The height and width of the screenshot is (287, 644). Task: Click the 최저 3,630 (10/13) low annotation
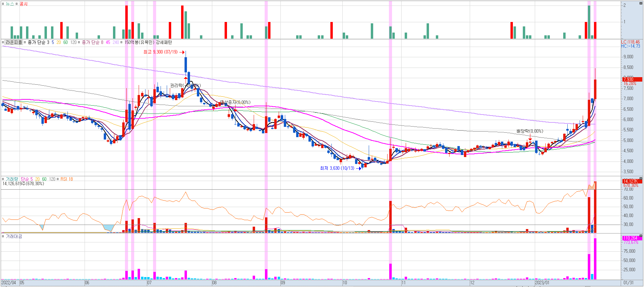pos(337,168)
